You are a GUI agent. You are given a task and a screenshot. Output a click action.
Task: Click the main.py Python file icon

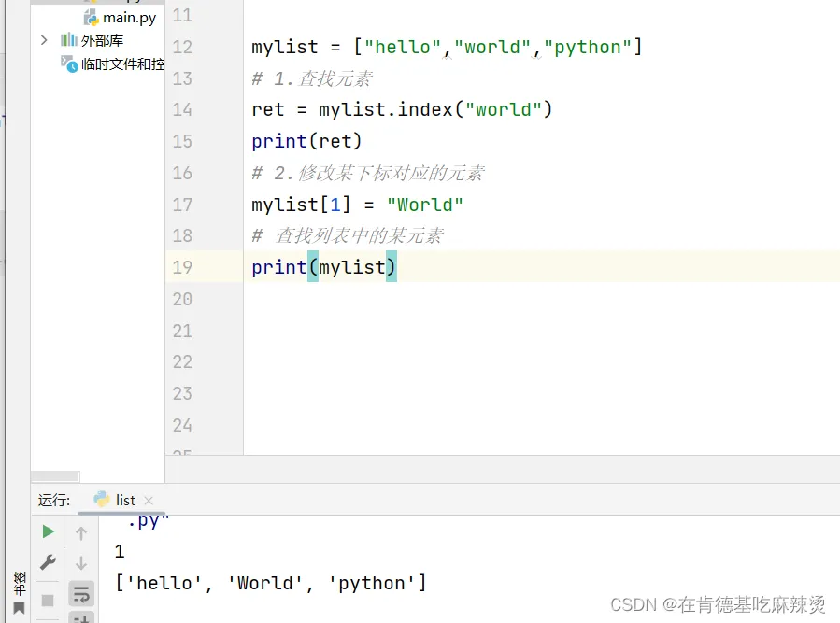91,18
